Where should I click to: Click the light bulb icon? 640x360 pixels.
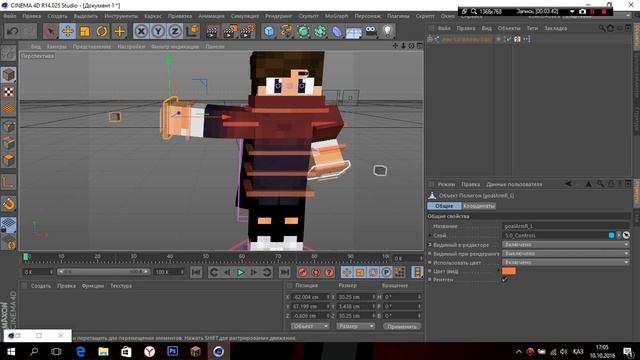(x=388, y=31)
